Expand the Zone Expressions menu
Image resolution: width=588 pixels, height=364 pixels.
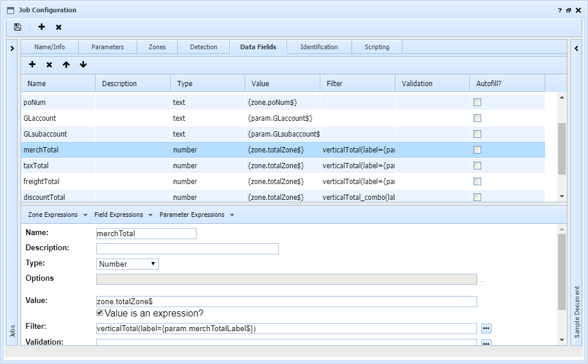pos(58,215)
